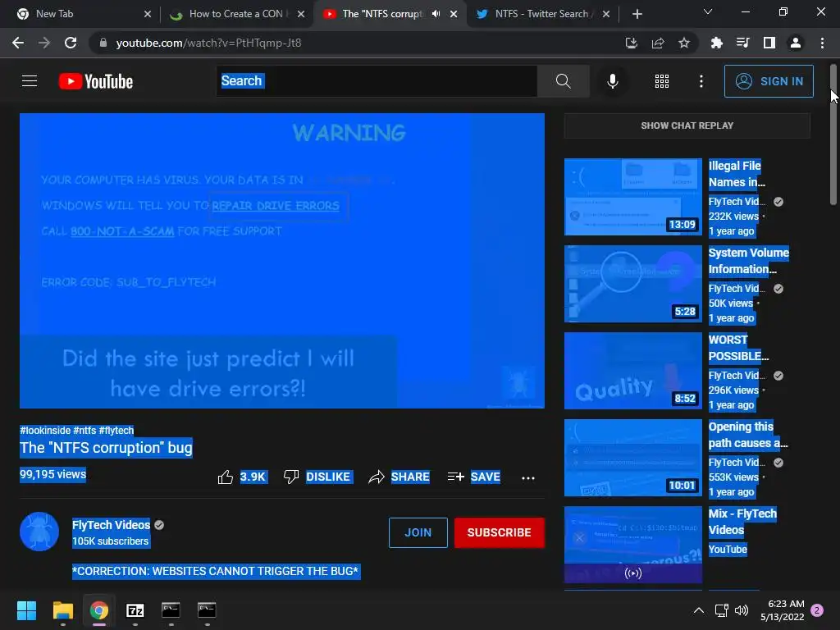Open a new browser tab

point(637,14)
